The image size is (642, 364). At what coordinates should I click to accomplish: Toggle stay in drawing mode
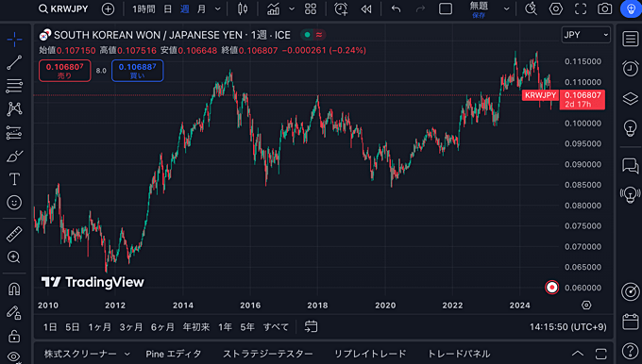click(14, 313)
